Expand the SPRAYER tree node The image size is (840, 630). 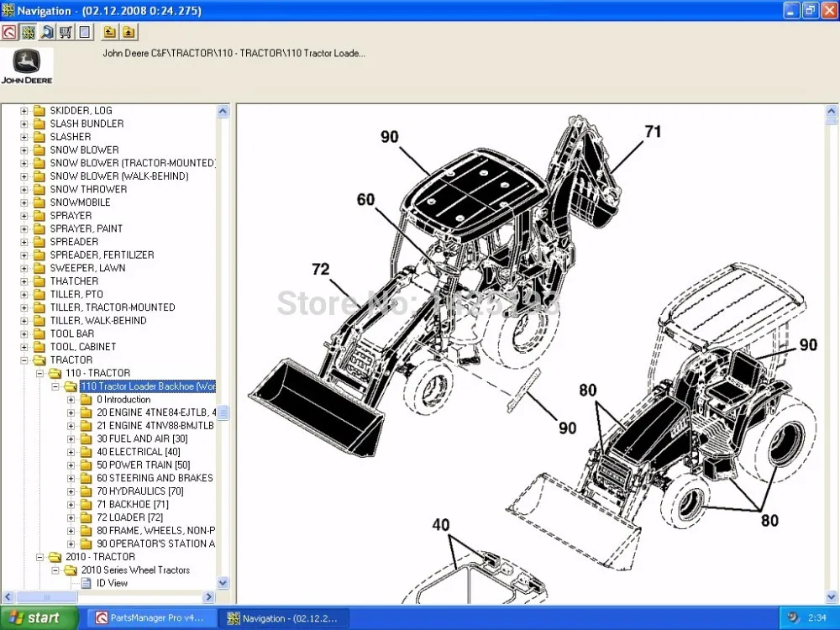pos(24,216)
